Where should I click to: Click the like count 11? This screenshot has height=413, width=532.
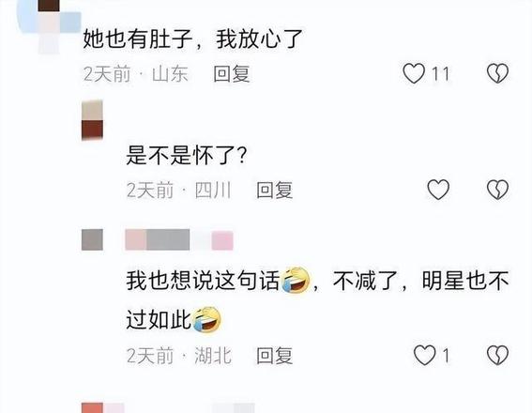tap(440, 73)
